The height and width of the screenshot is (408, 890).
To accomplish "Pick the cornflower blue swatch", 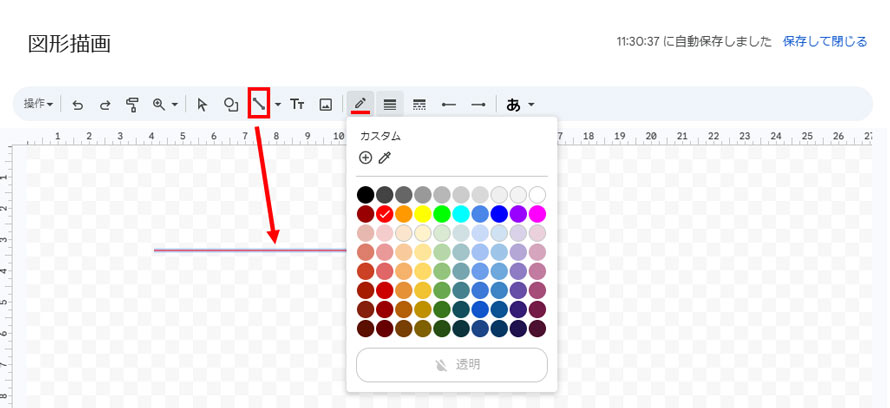I will (480, 214).
